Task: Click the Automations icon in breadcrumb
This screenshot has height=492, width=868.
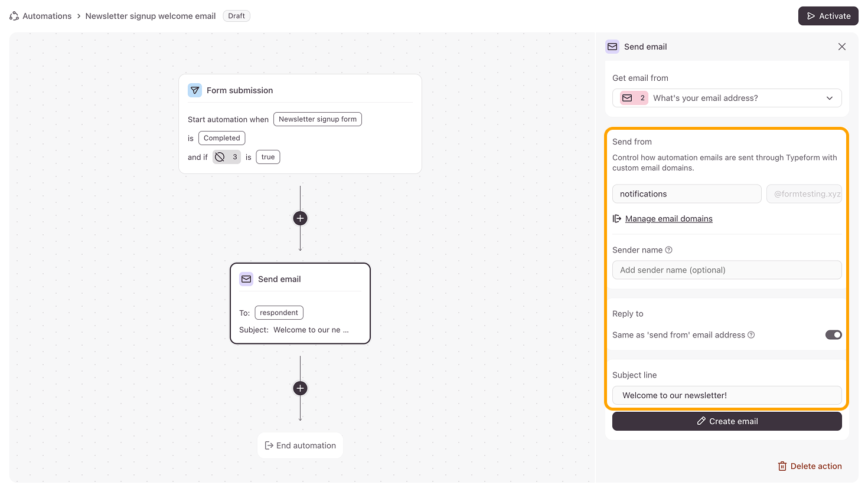Action: click(x=14, y=16)
